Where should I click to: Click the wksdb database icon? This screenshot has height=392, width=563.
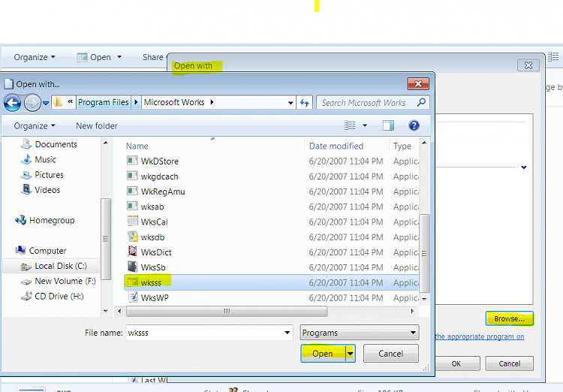pos(132,237)
